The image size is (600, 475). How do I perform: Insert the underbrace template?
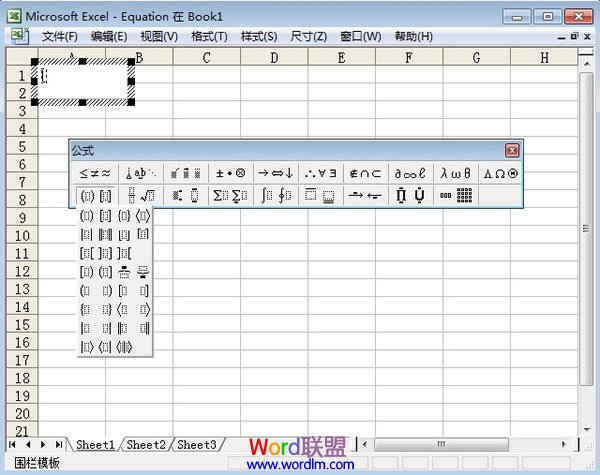[143, 272]
